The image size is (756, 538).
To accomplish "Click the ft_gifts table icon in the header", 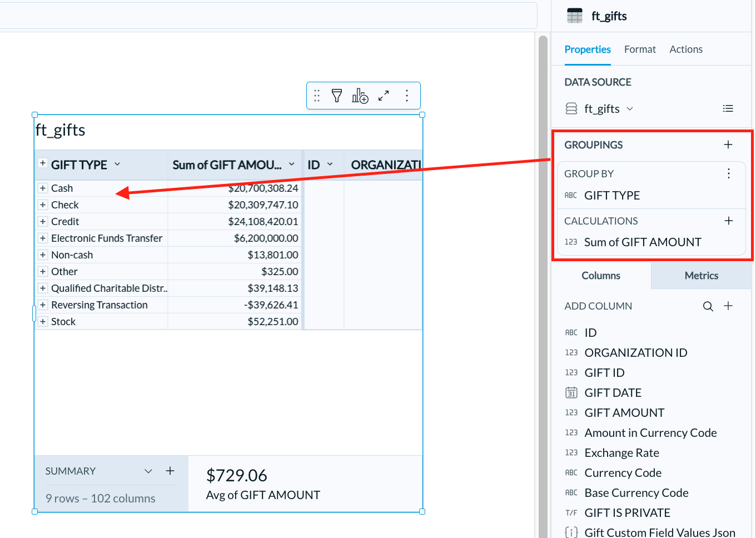I will 575,15.
